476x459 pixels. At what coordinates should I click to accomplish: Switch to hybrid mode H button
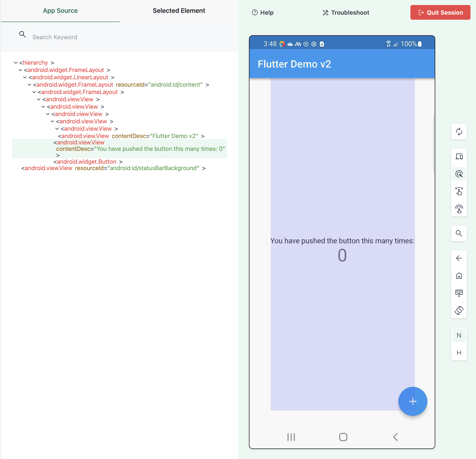pos(459,353)
